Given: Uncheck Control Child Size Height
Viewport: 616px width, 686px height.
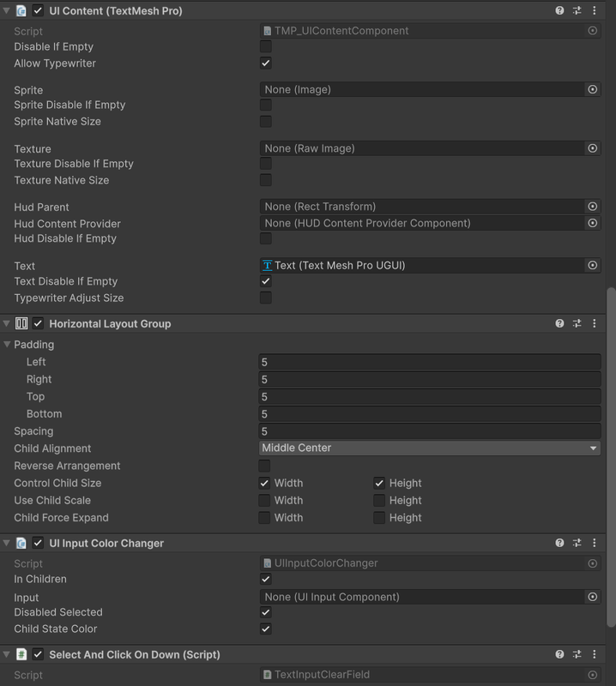Looking at the screenshot, I should (x=379, y=483).
